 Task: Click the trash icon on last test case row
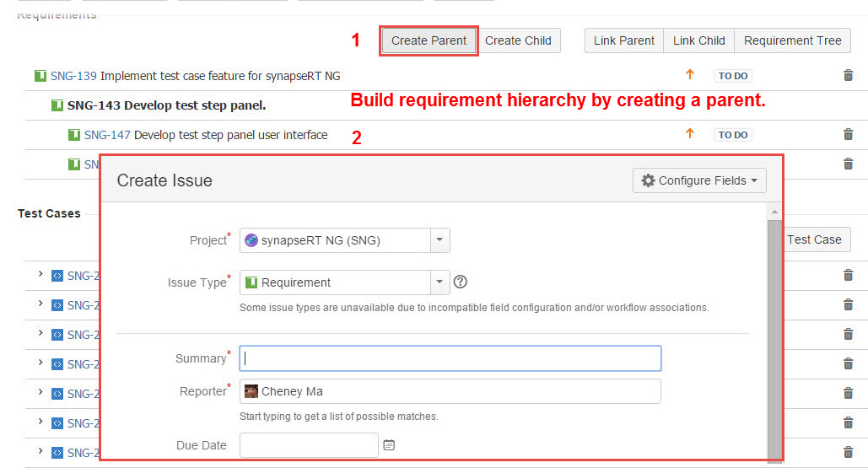point(848,452)
